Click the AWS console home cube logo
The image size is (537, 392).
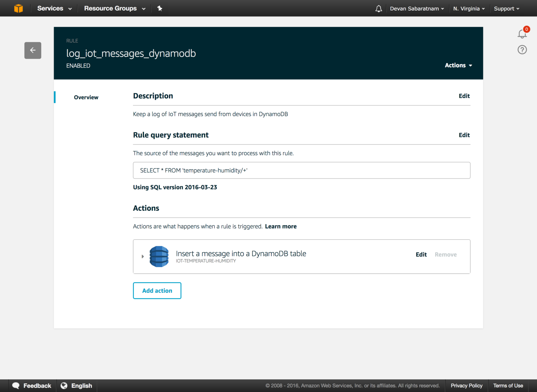pos(19,8)
